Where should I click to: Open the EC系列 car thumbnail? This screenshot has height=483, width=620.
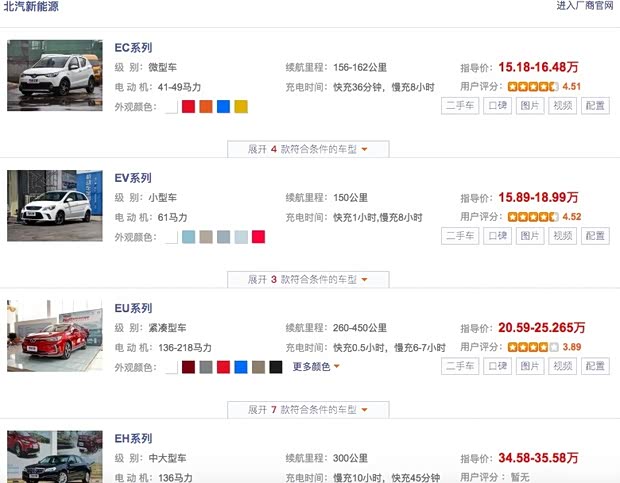(x=55, y=75)
